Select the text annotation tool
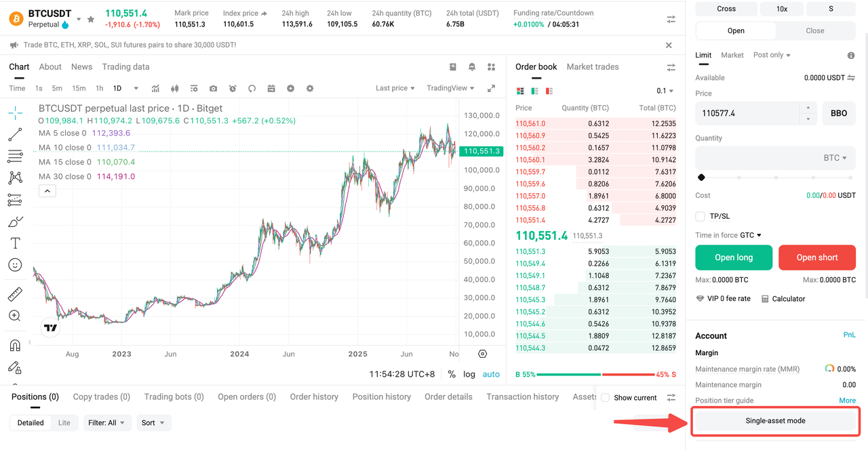The image size is (868, 450). pos(14,243)
